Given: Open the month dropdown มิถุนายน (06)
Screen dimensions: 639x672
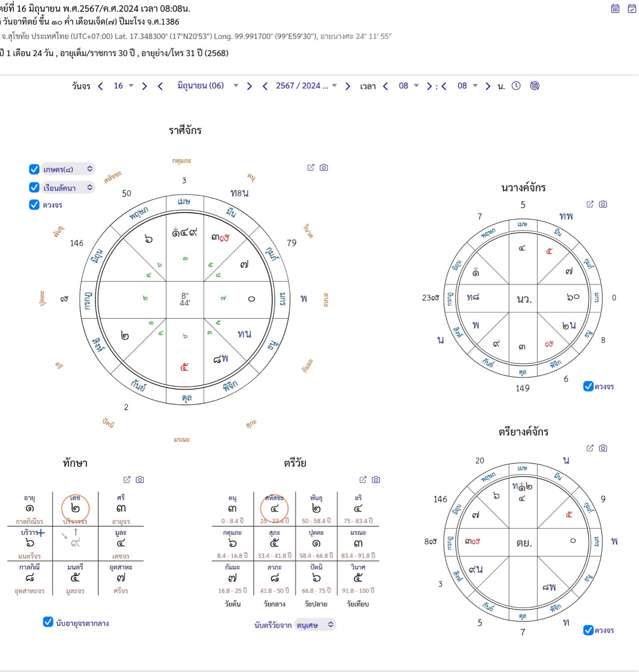Looking at the screenshot, I should (208, 86).
